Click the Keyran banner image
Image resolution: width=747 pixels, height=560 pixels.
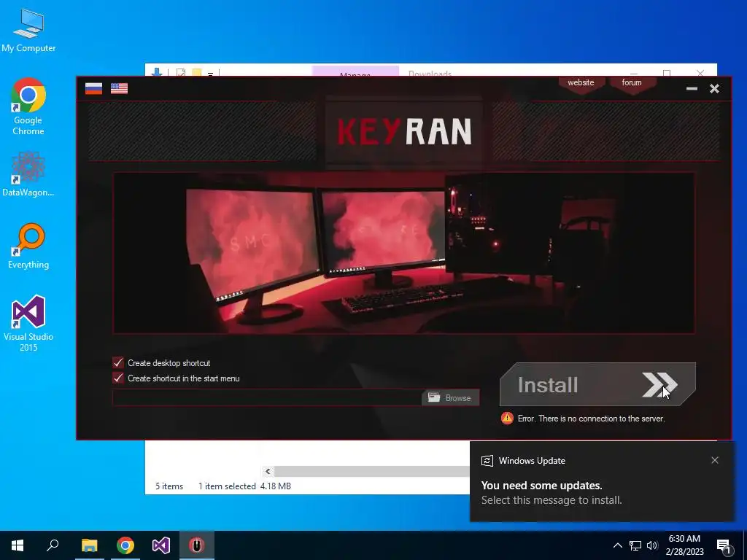pyautogui.click(x=403, y=253)
